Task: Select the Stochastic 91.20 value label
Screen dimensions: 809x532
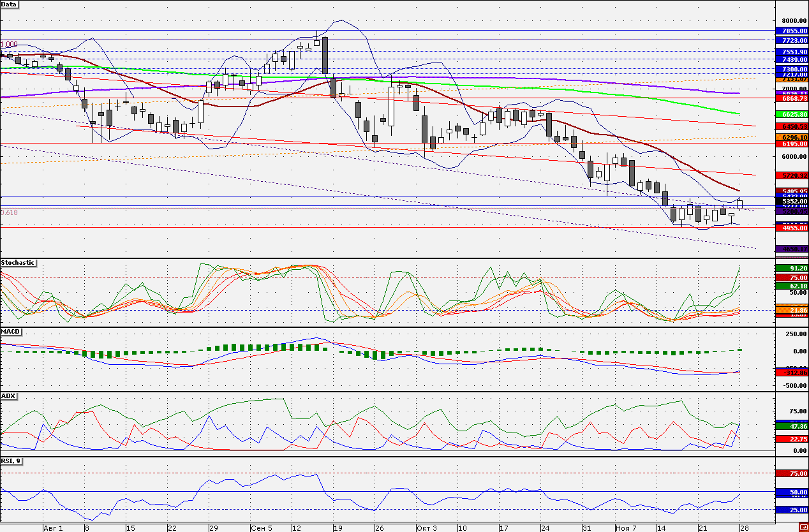Action: pyautogui.click(x=791, y=269)
